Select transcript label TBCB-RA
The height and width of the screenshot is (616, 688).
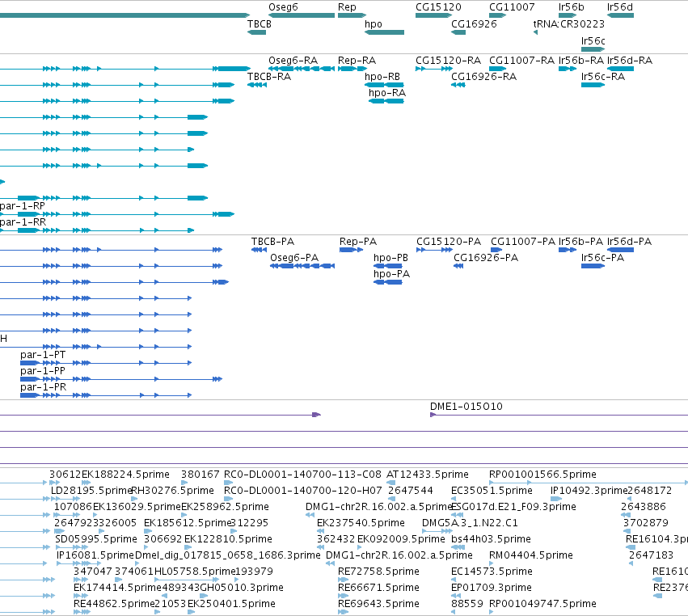pos(269,77)
